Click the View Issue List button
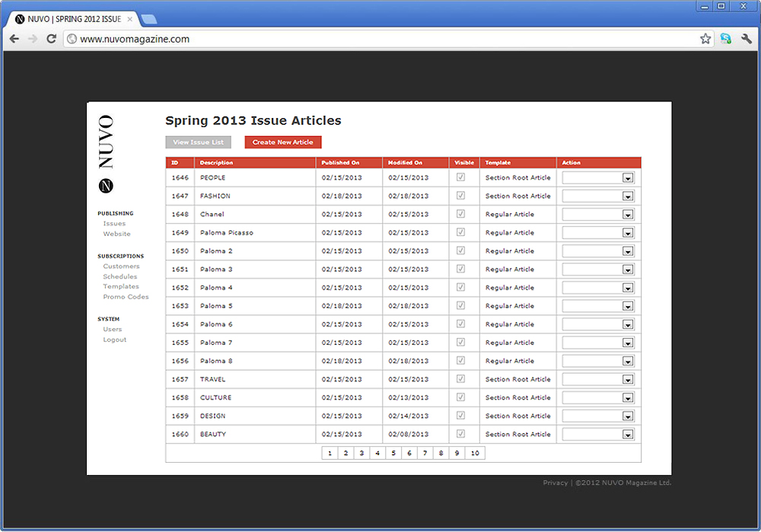761x532 pixels. 198,142
